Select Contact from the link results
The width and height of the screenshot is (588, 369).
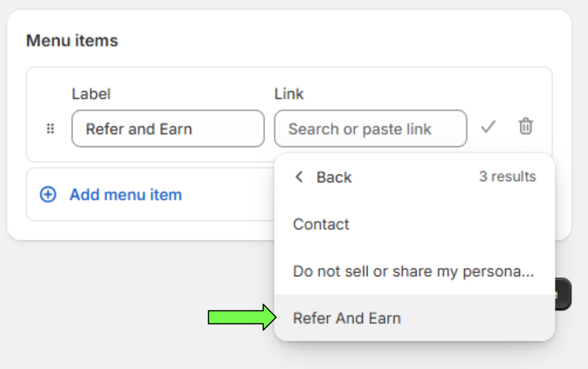pos(414,224)
